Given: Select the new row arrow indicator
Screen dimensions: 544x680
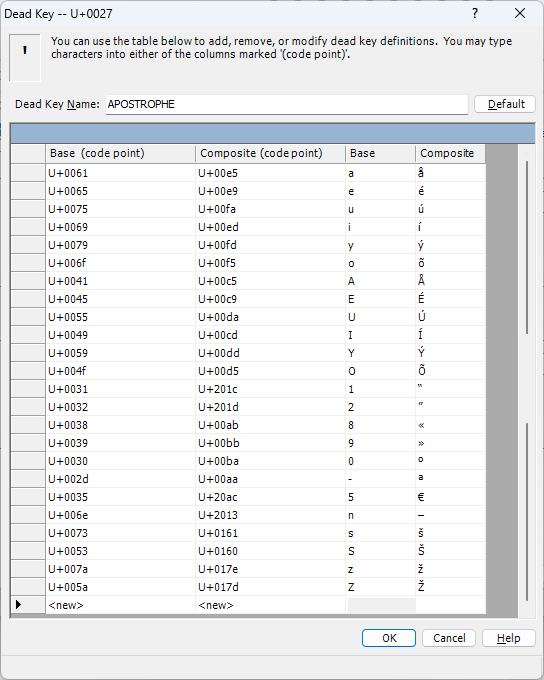Looking at the screenshot, I should [x=19, y=604].
